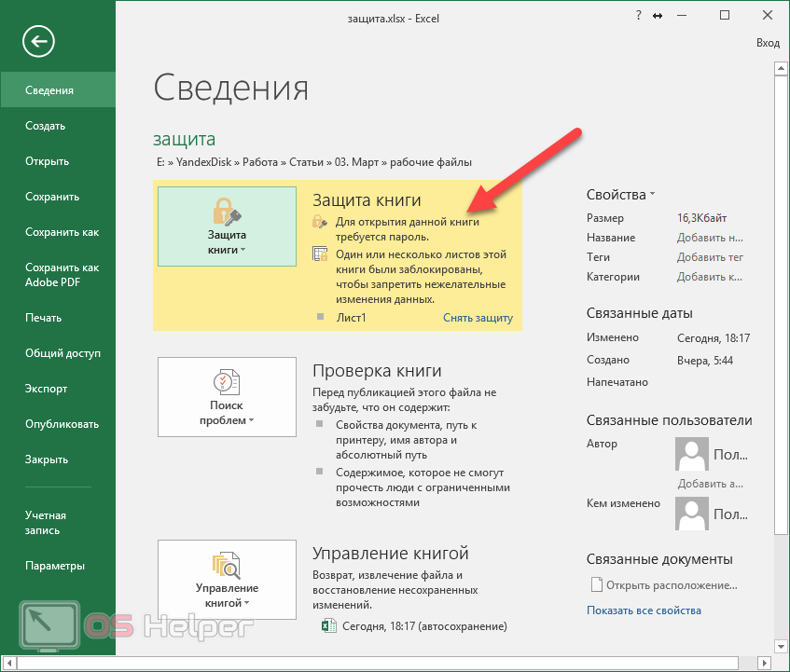
Task: Open the autosave version Сегодня, 18:17
Action: click(x=424, y=626)
